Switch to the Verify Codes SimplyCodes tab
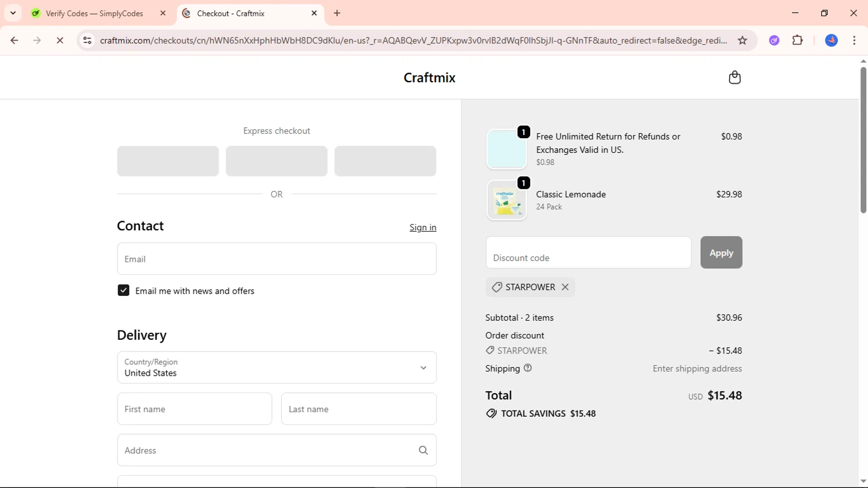This screenshot has height=488, width=868. (95, 13)
